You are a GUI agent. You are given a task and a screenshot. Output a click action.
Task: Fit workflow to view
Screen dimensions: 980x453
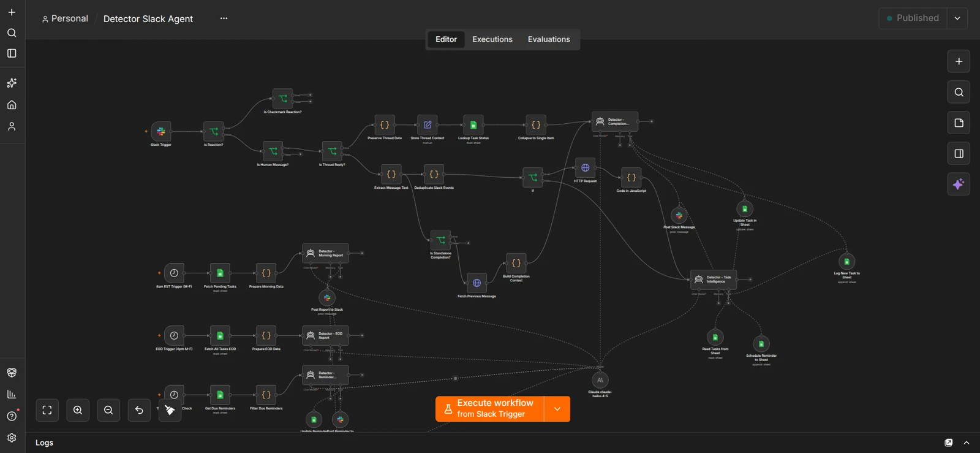pos(47,410)
